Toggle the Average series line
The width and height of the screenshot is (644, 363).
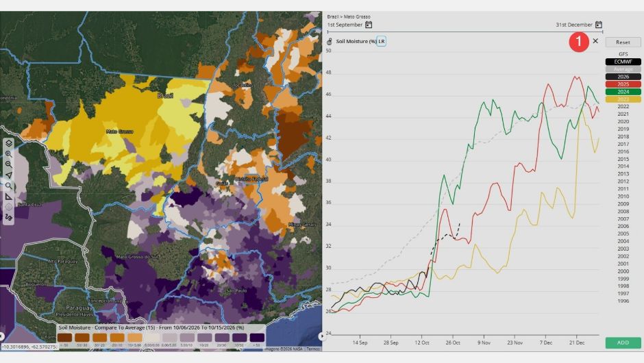point(623,69)
